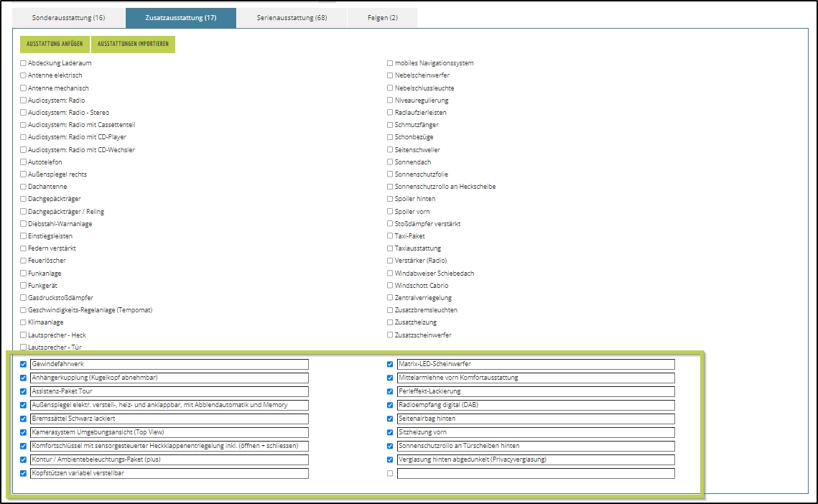Switch to the Sonderausstattung (16) tab
Screen dimensions: 818x504
click(x=68, y=17)
